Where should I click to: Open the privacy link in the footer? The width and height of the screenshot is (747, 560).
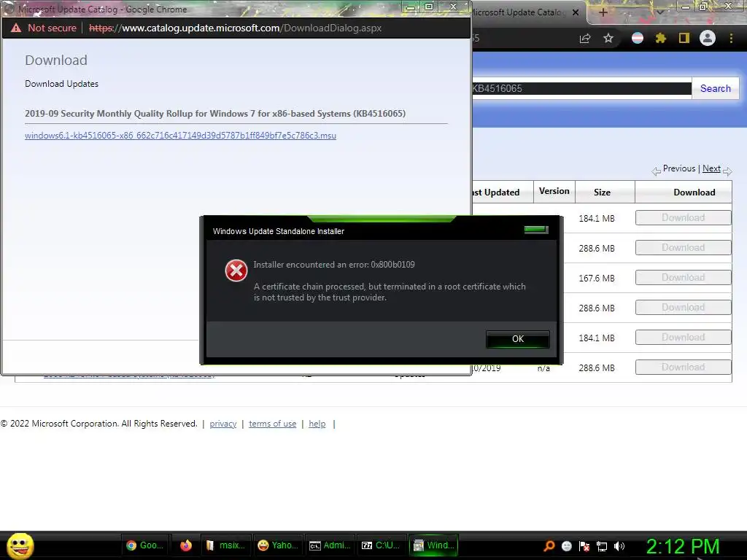point(223,424)
